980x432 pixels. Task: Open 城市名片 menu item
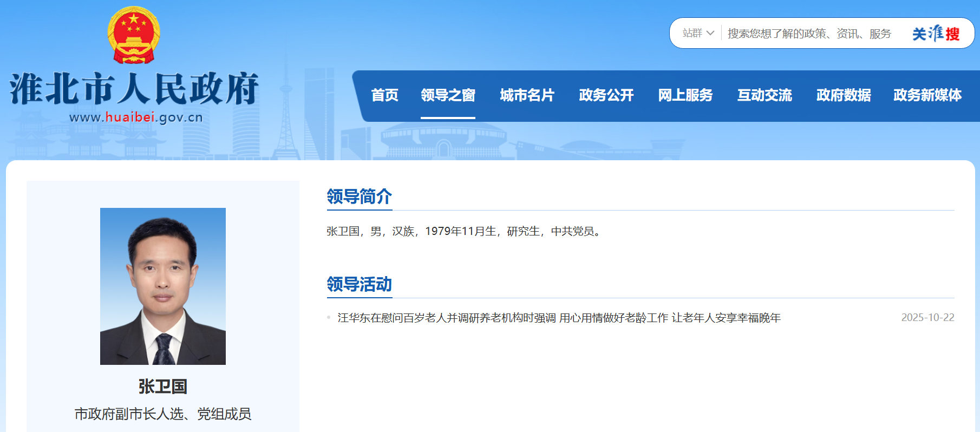tap(527, 95)
